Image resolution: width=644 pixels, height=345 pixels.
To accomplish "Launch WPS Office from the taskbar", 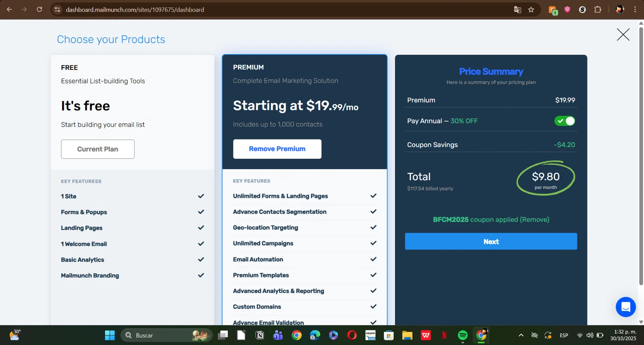I will click(426, 335).
